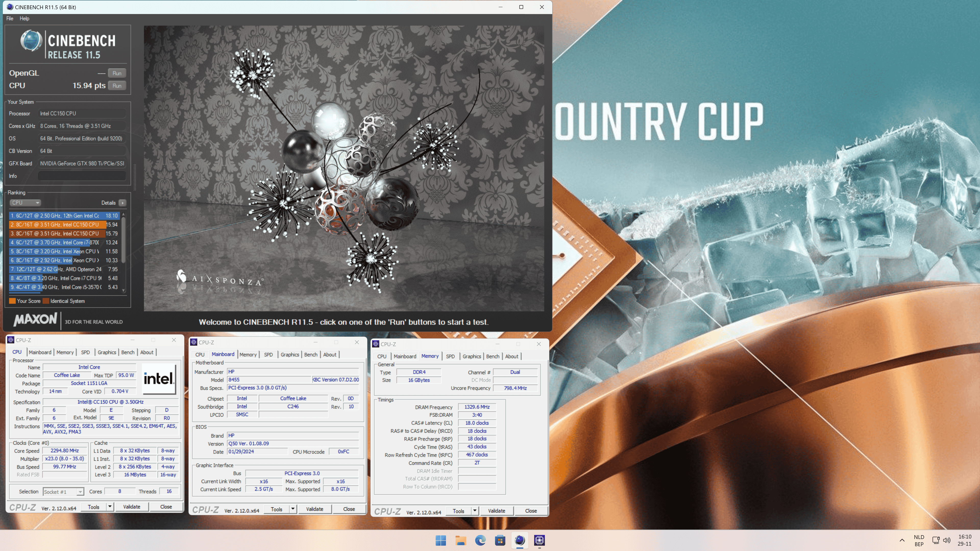Open Cinebench File menu
Viewport: 980px width, 551px height.
10,18
